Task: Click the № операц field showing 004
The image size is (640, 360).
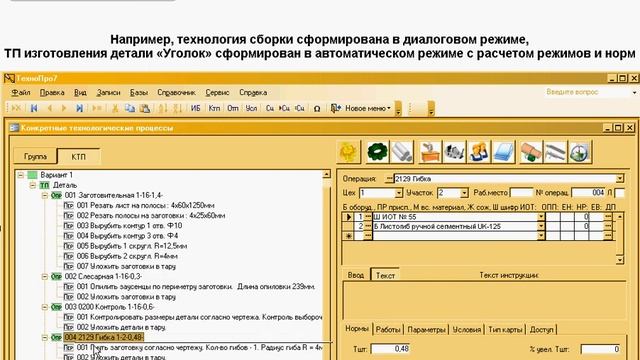Action: [x=588, y=193]
